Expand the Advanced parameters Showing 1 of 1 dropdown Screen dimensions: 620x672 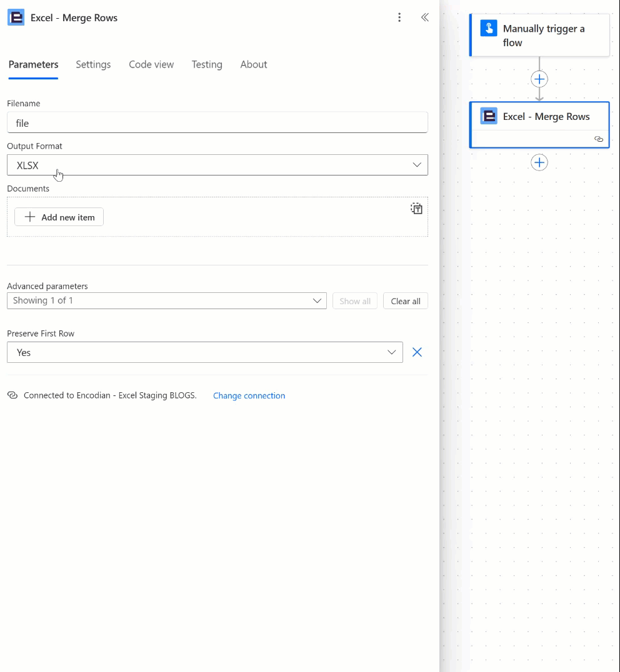[x=167, y=301]
